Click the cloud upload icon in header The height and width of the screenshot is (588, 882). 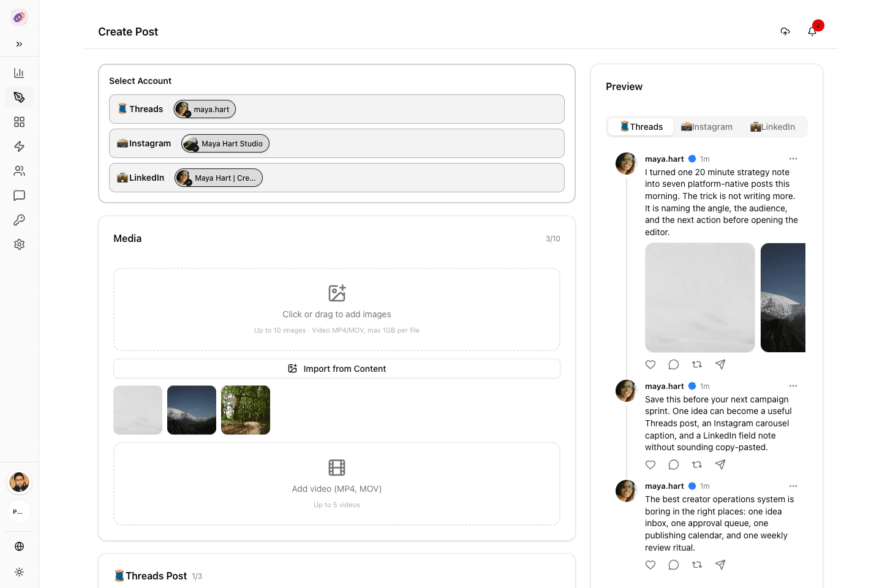785,31
